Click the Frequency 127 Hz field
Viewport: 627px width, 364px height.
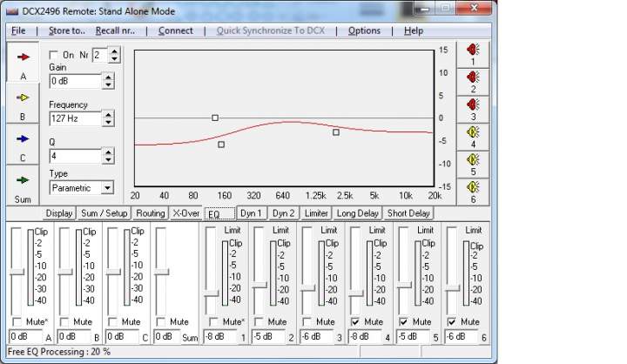point(76,118)
